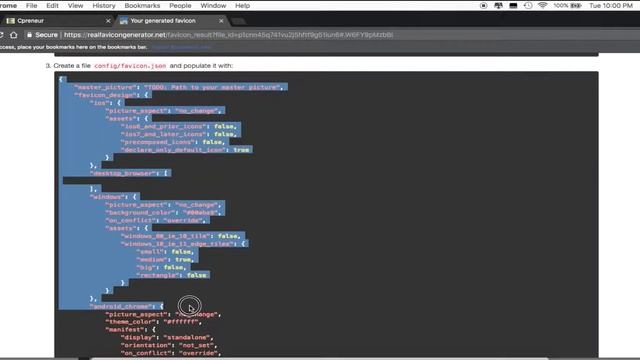The image size is (640, 360).
Task: Click the Wi-Fi status icon
Action: tap(542, 6)
